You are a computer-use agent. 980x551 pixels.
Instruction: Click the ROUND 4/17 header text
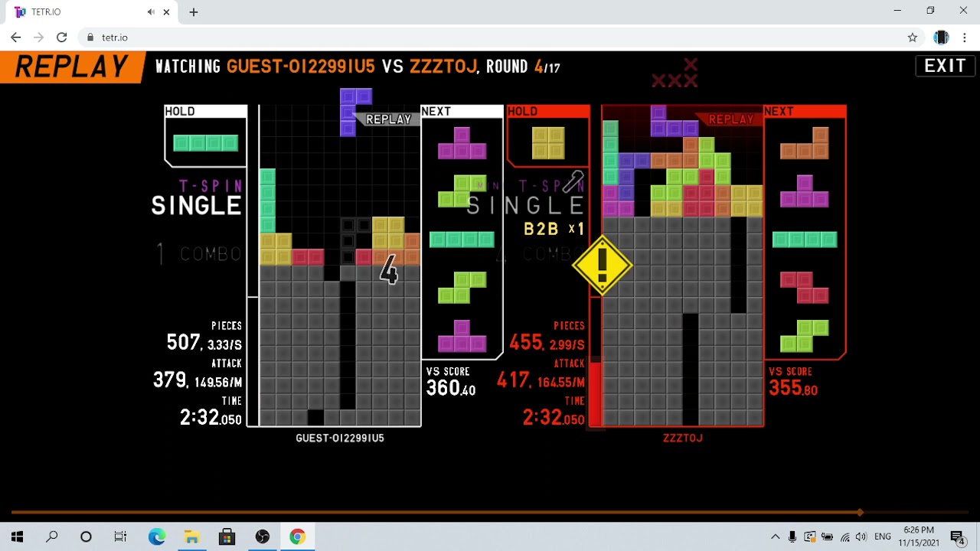(523, 67)
